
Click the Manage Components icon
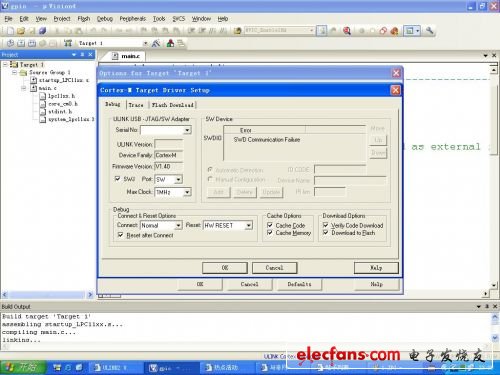[170, 43]
